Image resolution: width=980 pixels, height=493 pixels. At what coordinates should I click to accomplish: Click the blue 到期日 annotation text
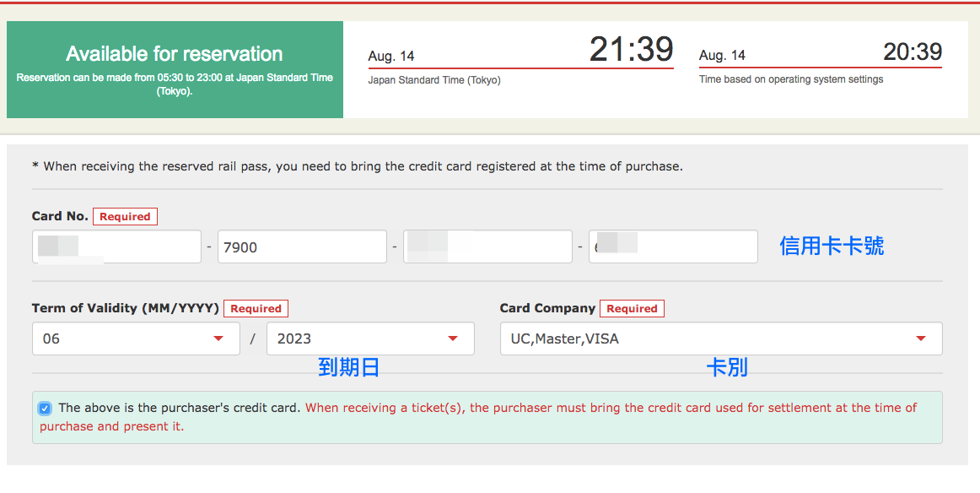pos(348,367)
